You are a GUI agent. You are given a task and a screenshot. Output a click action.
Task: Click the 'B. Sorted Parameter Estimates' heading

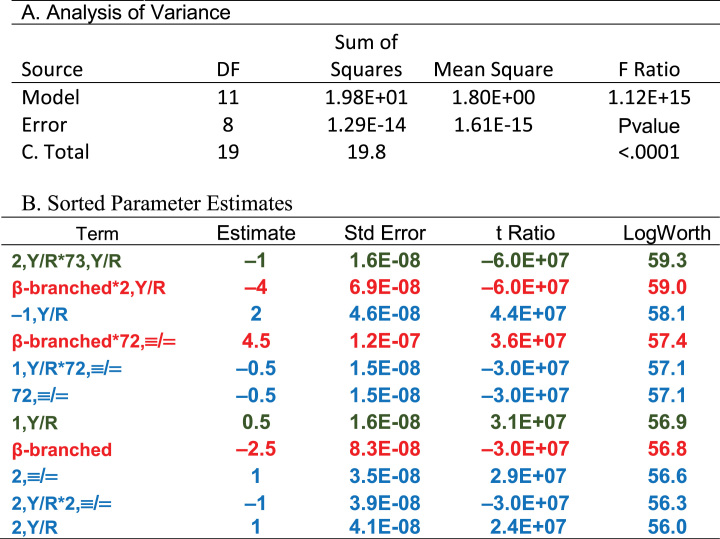[157, 203]
